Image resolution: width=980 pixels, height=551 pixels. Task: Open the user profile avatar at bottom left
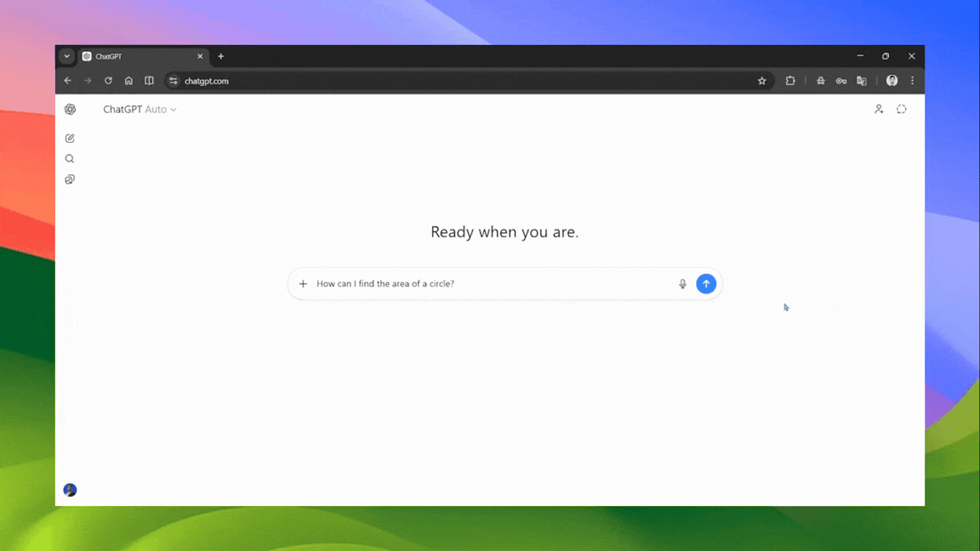[70, 490]
